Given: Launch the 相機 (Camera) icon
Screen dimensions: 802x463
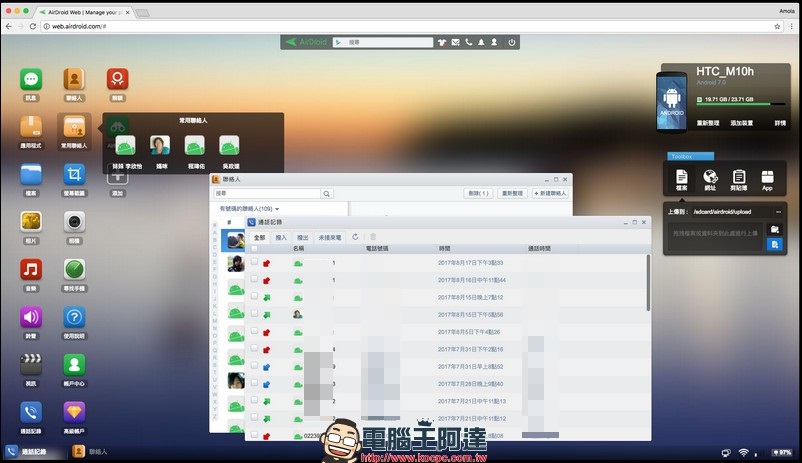Looking at the screenshot, I should [x=74, y=222].
